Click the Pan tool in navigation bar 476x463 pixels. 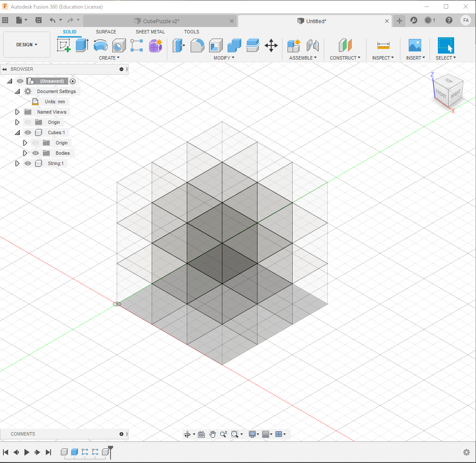tap(213, 434)
